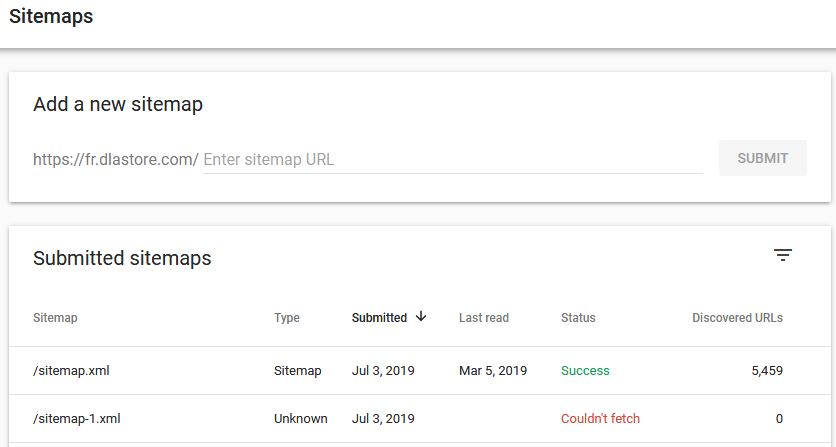Click the Couldn't fetch status
The width and height of the screenshot is (836, 447).
point(600,419)
